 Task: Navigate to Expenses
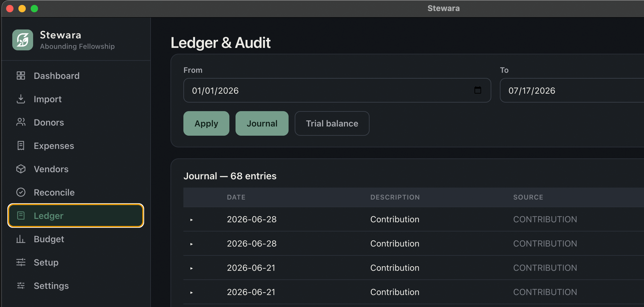(76, 146)
